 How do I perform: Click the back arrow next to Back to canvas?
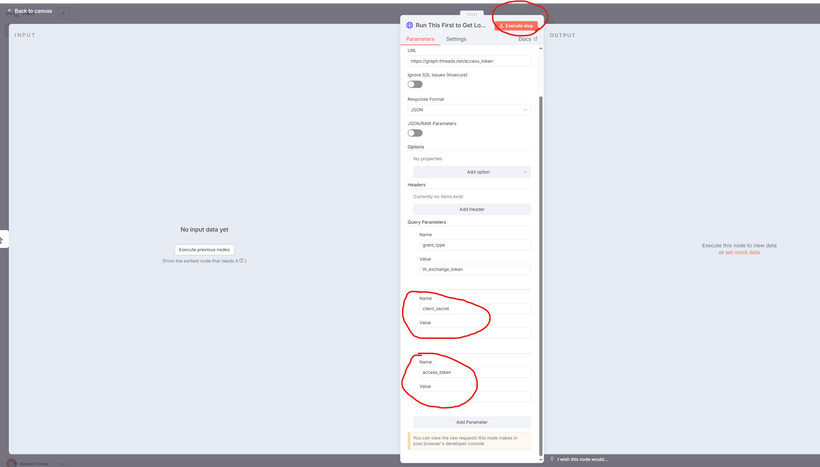click(x=10, y=11)
